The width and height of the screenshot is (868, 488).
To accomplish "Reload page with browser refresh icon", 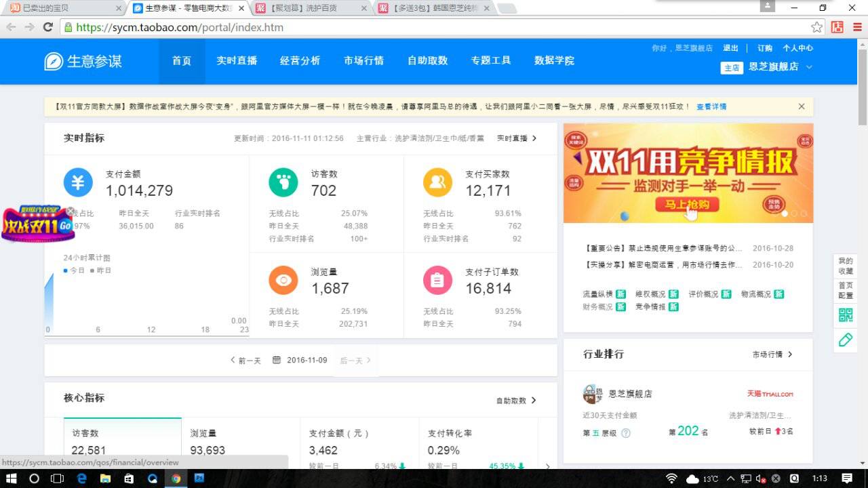I will (x=47, y=27).
